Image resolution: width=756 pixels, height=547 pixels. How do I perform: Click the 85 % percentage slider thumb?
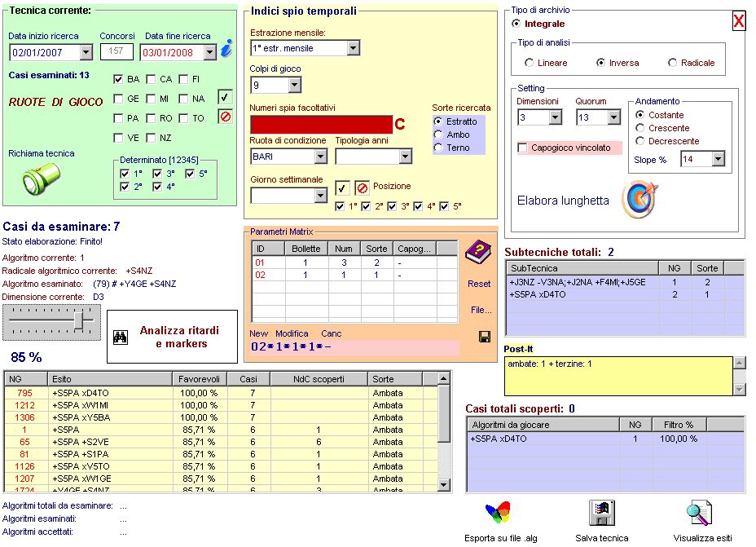pos(78,320)
